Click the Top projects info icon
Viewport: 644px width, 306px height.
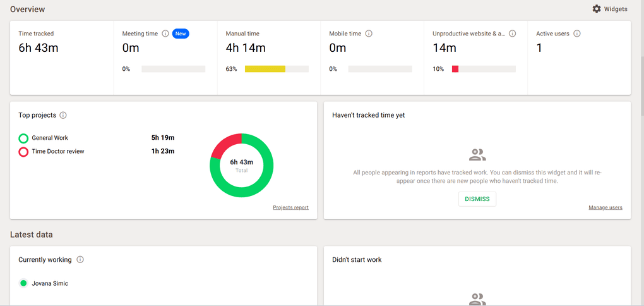pos(63,115)
